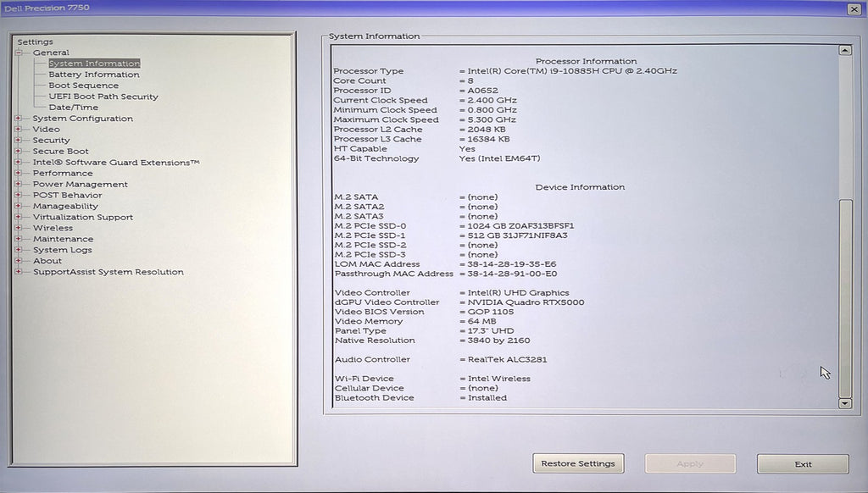868x493 pixels.
Task: Click the greyed-out Apply button
Action: pyautogui.click(x=690, y=463)
